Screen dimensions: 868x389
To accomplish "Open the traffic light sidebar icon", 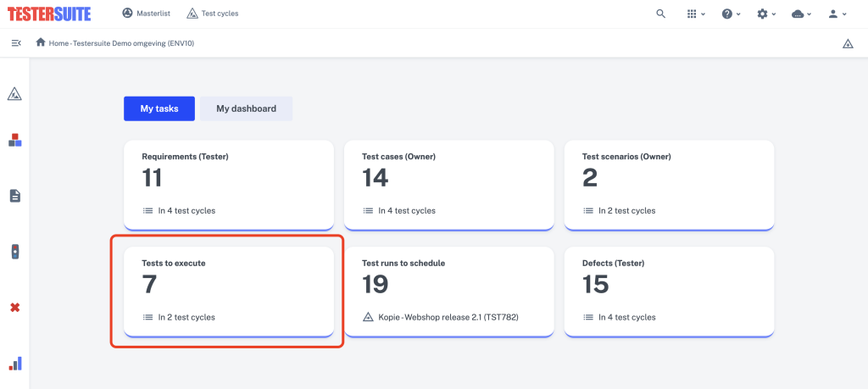I will tap(15, 252).
